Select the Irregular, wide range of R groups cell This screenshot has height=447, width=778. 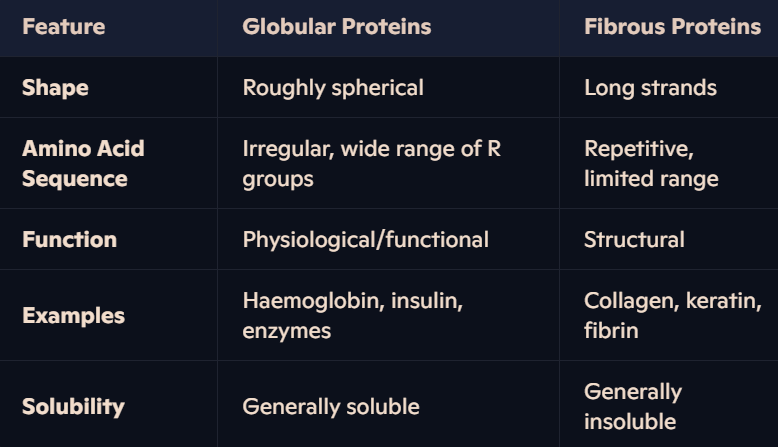(372, 164)
